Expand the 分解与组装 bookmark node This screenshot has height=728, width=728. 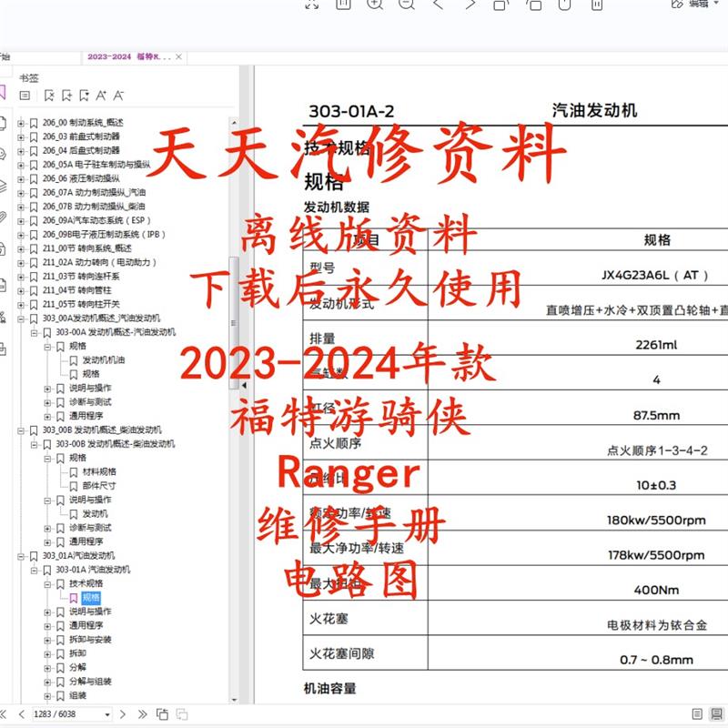(47, 682)
